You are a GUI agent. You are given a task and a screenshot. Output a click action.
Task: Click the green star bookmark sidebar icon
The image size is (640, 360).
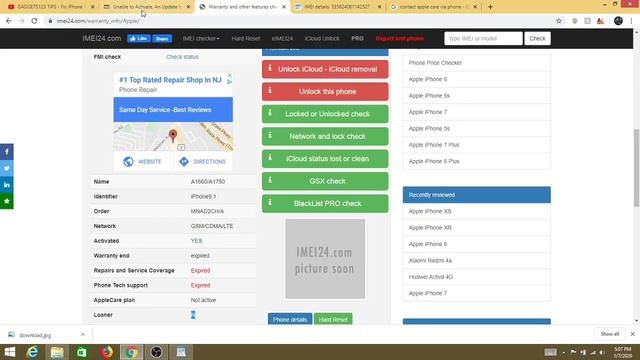point(7,201)
